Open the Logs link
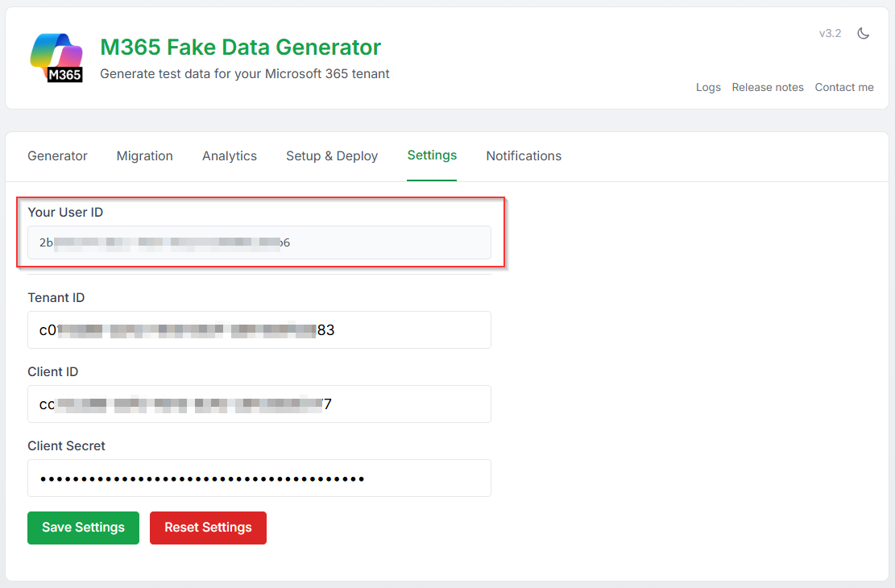This screenshot has width=895, height=588. (708, 87)
